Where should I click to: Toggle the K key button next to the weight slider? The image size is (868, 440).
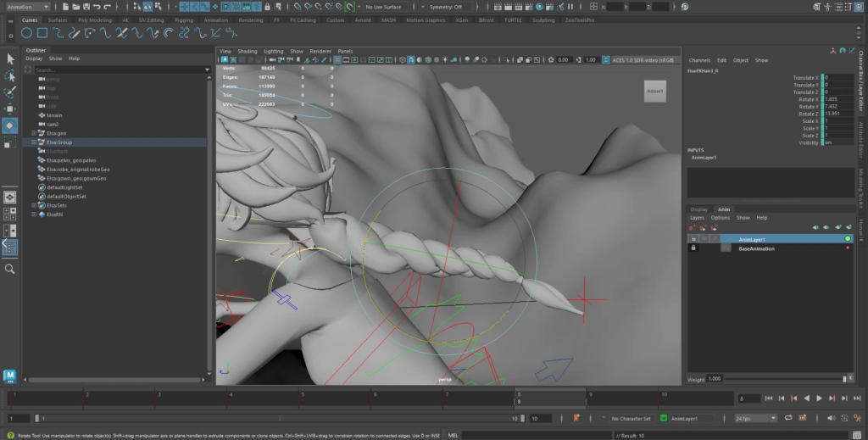click(x=850, y=378)
